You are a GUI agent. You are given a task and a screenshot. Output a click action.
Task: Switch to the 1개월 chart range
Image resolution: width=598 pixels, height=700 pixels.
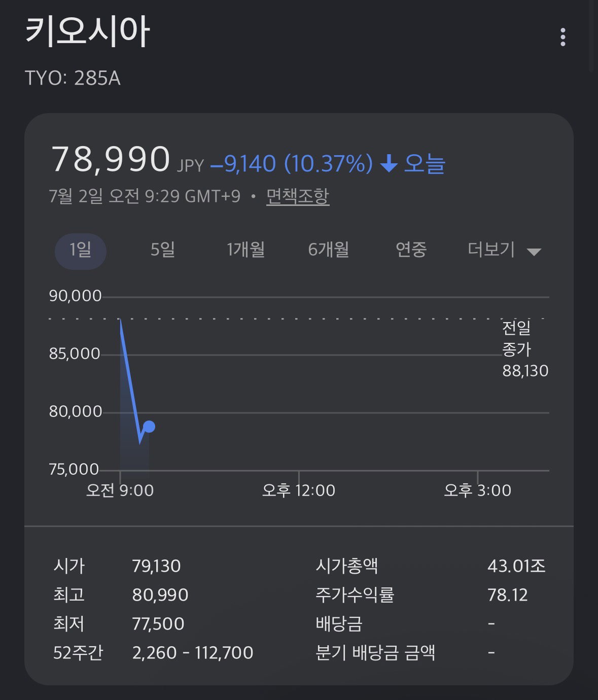[x=245, y=250]
